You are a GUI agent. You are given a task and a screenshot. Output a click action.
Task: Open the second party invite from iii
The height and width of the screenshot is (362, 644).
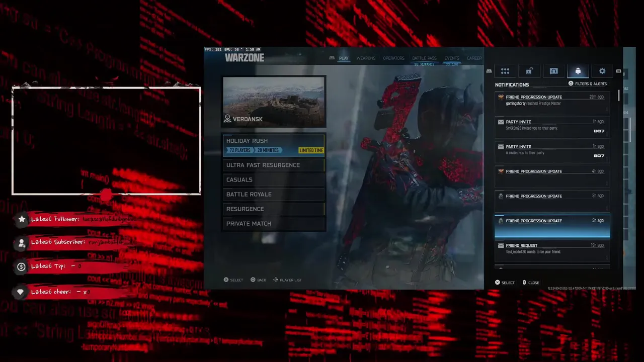[552, 152]
